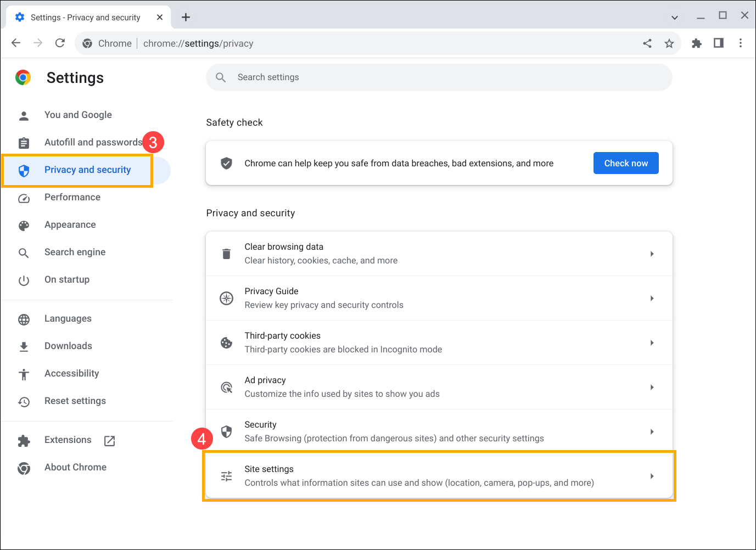Click the About Chrome logo icon
The height and width of the screenshot is (550, 756).
click(24, 468)
